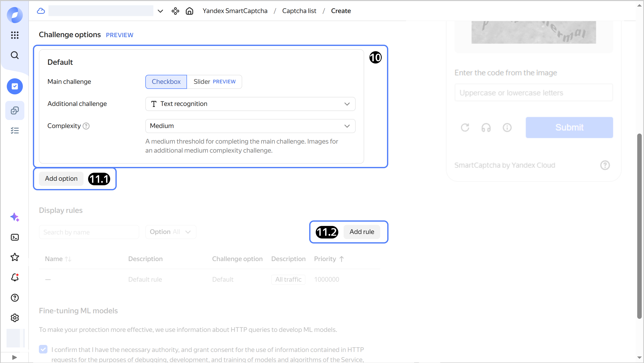Click the Complexity help question icon
Viewport: 644px width, 363px height.
point(86,126)
